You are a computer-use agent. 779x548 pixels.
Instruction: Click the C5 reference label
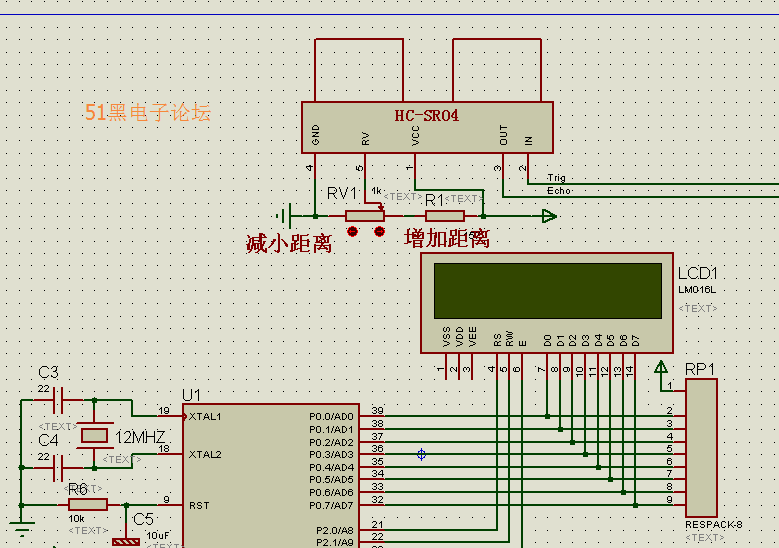[x=143, y=519]
